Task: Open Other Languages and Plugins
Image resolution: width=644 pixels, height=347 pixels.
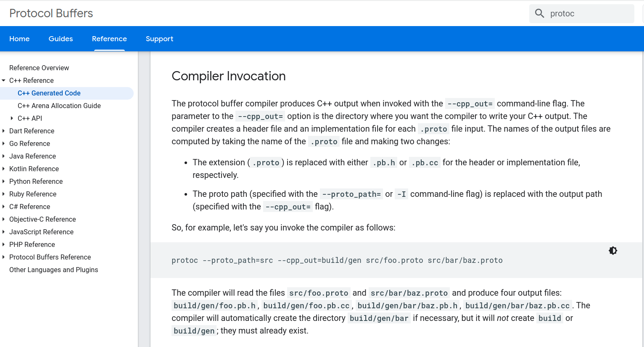Action: coord(53,270)
